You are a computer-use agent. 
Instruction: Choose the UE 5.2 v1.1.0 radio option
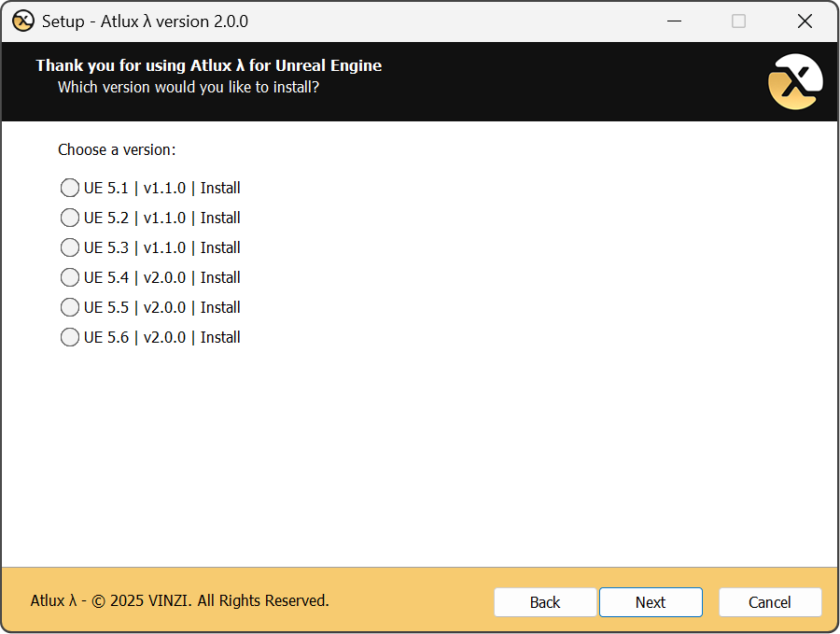(x=70, y=218)
